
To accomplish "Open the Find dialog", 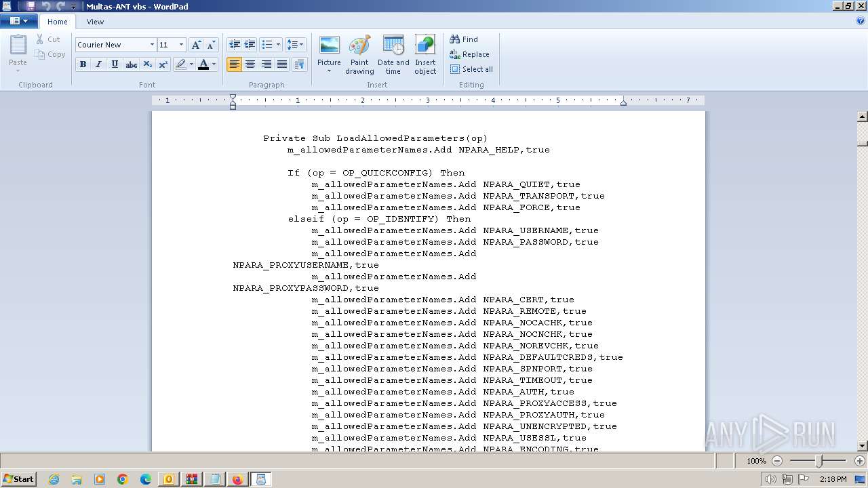I will tap(464, 39).
